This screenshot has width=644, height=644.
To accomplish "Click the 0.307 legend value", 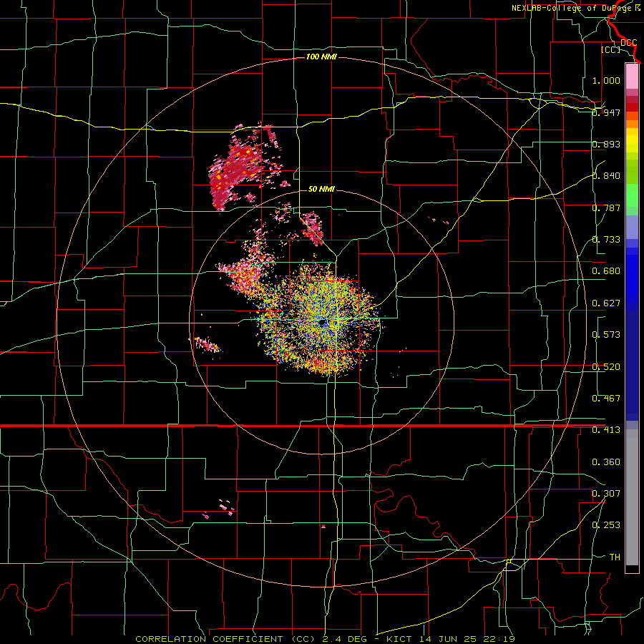I will (x=606, y=494).
